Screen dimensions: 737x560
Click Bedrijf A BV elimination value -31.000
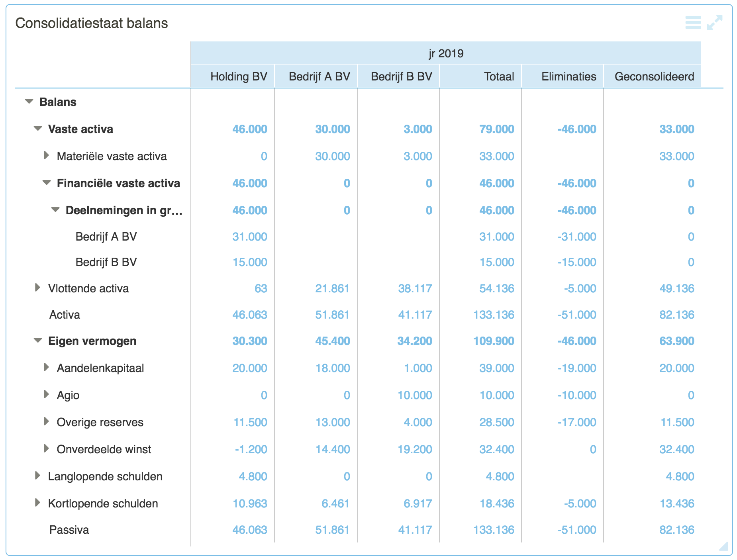click(x=577, y=237)
